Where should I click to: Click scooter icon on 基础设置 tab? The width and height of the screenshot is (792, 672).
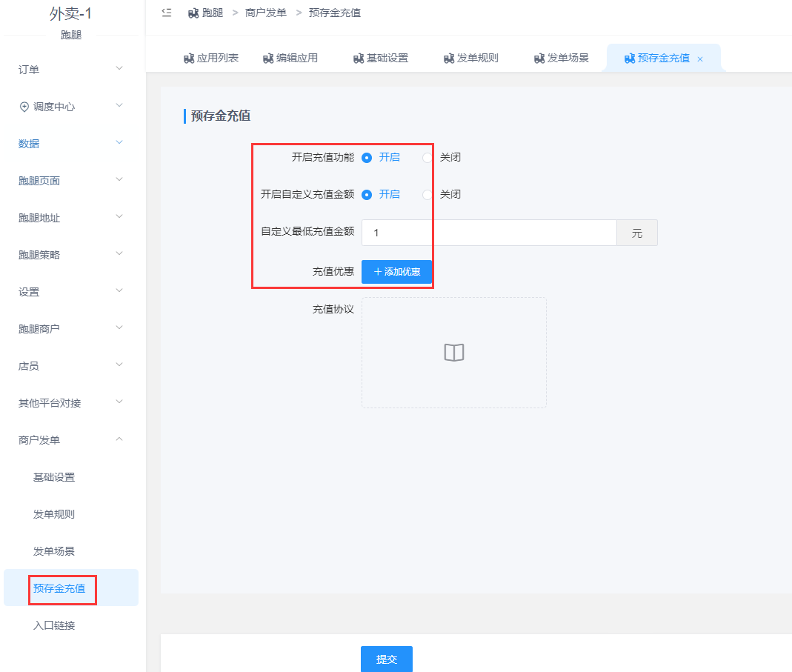[359, 59]
